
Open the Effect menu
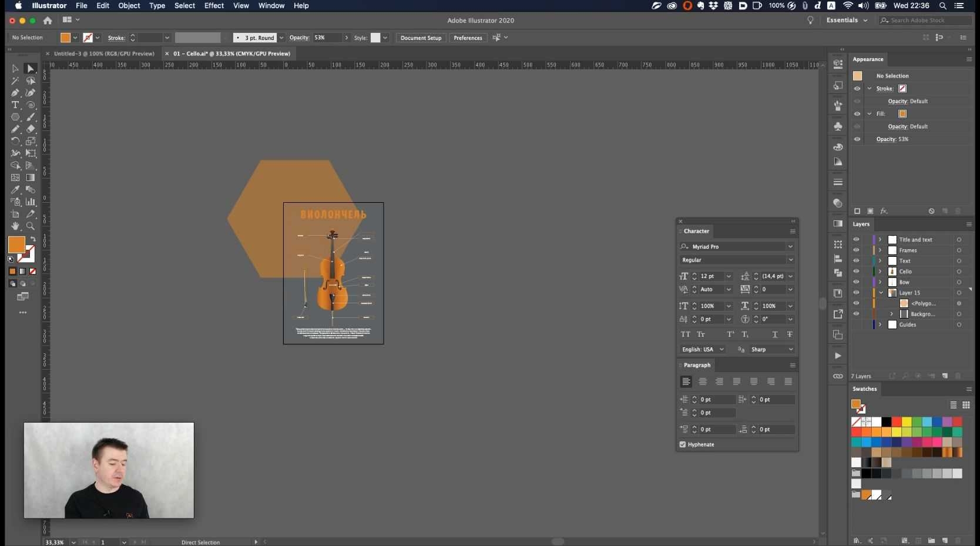click(214, 5)
